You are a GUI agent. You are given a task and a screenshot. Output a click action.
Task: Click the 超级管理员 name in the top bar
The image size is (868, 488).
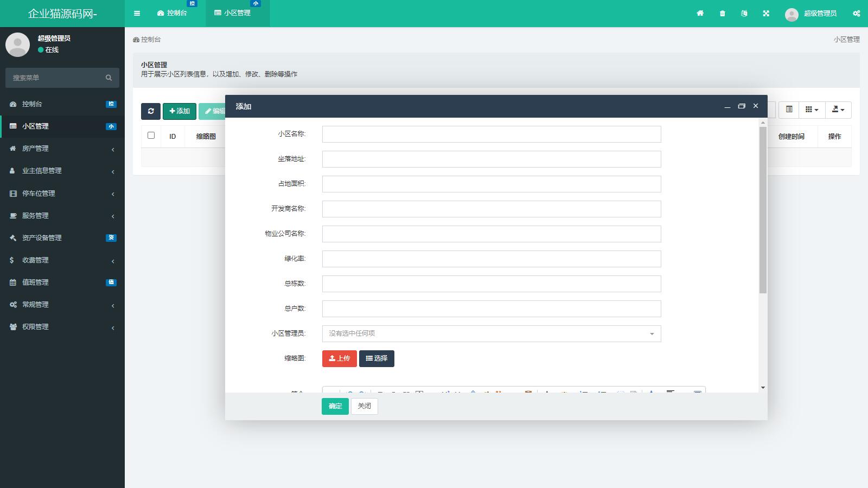click(x=820, y=14)
